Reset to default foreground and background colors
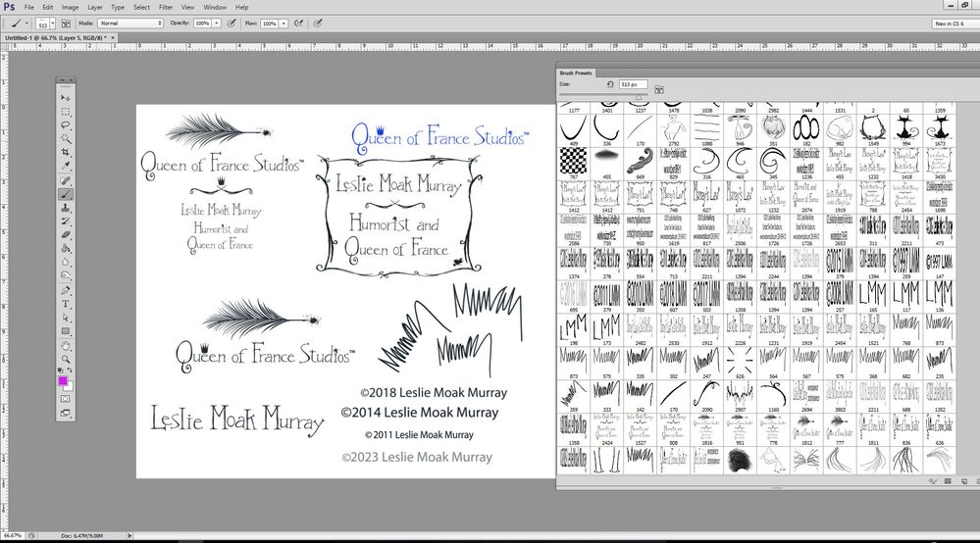 tap(61, 370)
